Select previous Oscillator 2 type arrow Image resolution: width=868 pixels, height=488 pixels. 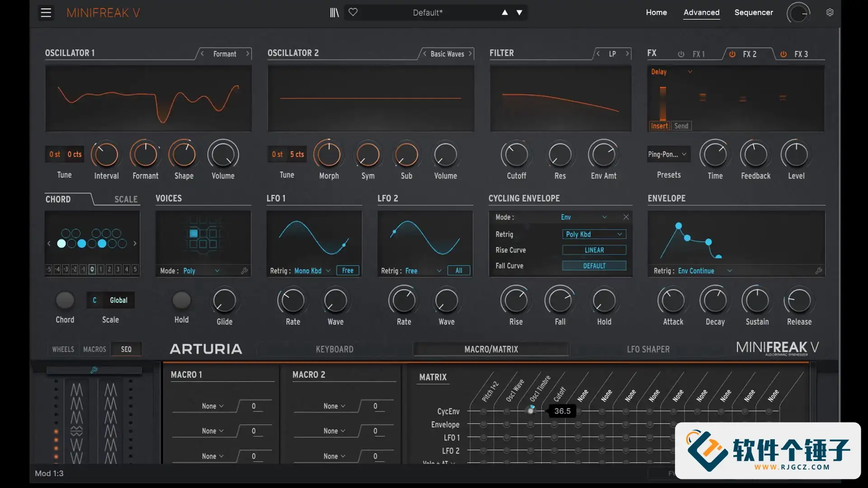(425, 54)
